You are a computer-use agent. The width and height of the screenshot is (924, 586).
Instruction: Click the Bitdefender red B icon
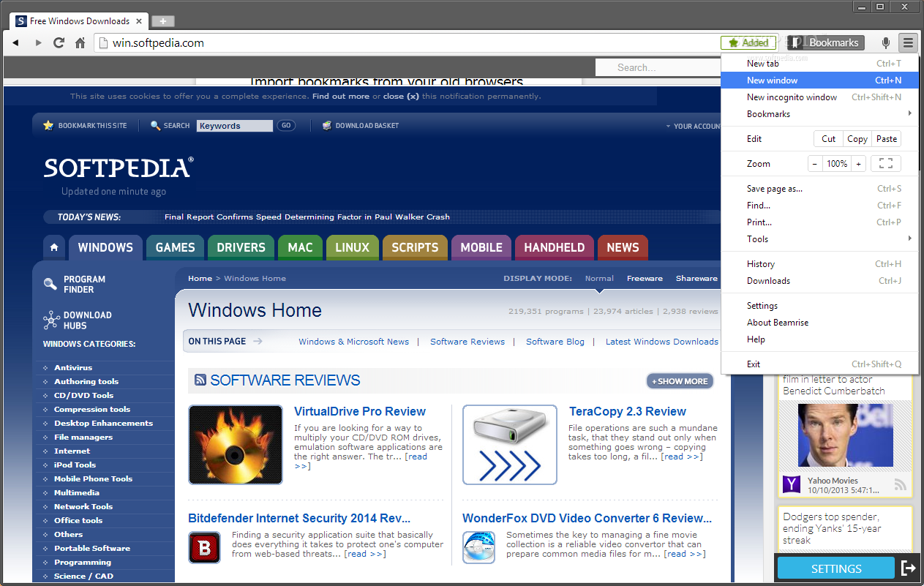click(x=204, y=548)
